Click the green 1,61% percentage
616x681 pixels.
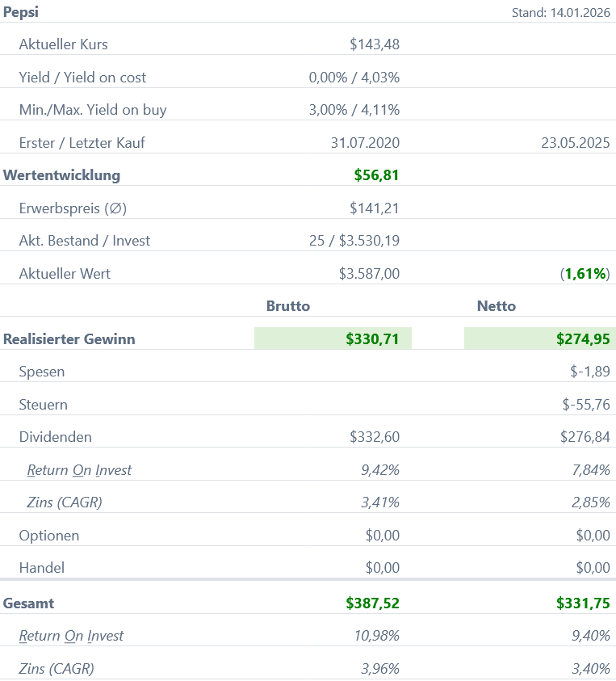tap(585, 274)
